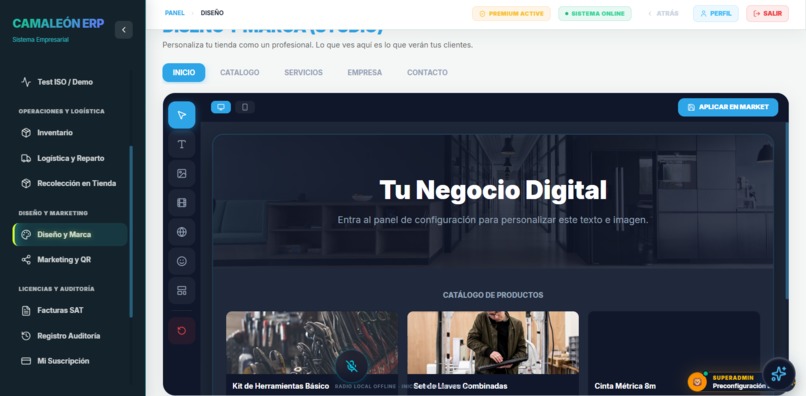The height and width of the screenshot is (396, 806).
Task: Toggle the muted microphone radio button
Action: coord(352,366)
